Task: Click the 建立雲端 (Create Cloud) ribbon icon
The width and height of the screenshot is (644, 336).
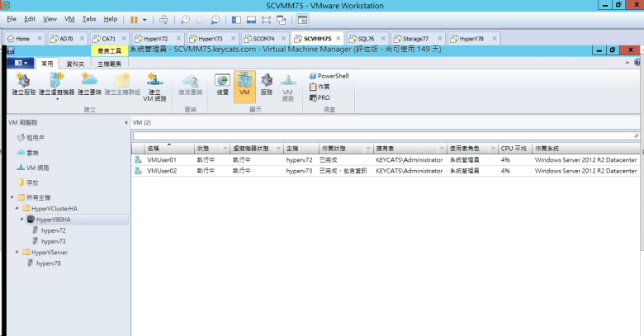Action: coord(89,85)
